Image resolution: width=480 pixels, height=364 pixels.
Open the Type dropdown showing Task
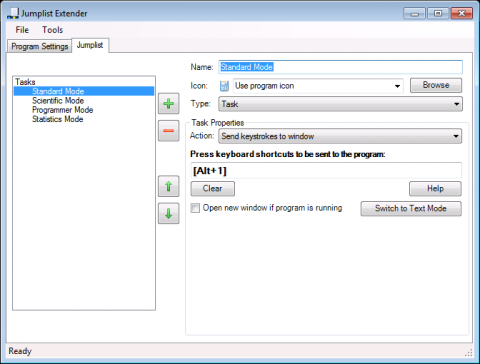(340, 104)
